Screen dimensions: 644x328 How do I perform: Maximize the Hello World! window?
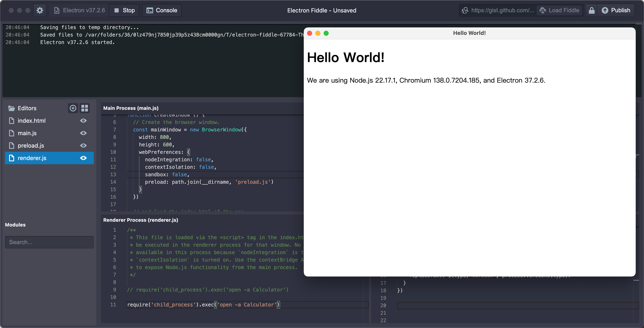click(326, 33)
